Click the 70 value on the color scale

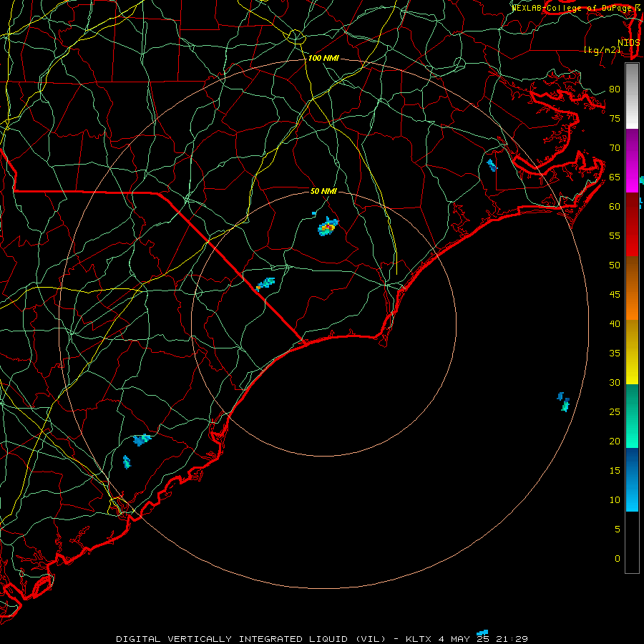point(615,148)
